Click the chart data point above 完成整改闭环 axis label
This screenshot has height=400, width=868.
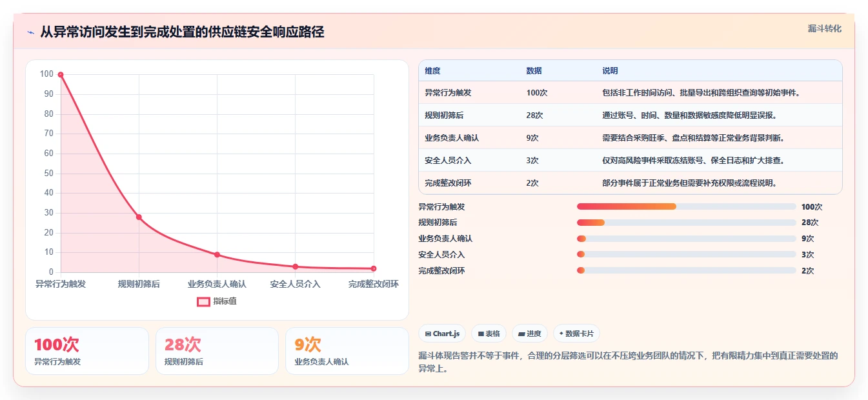click(x=374, y=268)
